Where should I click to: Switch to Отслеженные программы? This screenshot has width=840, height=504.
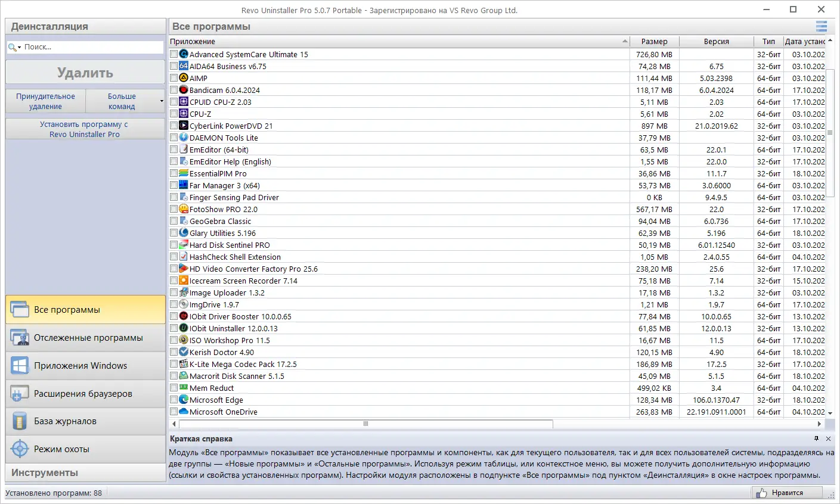click(x=85, y=338)
